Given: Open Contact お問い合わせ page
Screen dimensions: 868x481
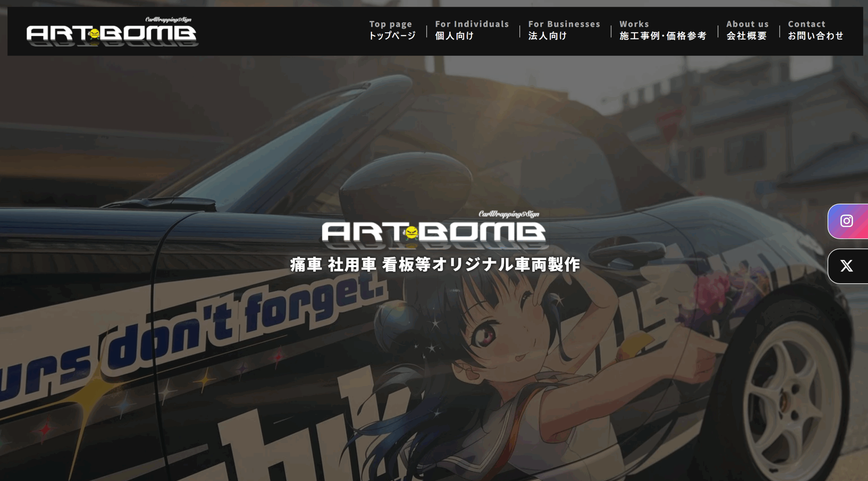Looking at the screenshot, I should (x=815, y=30).
